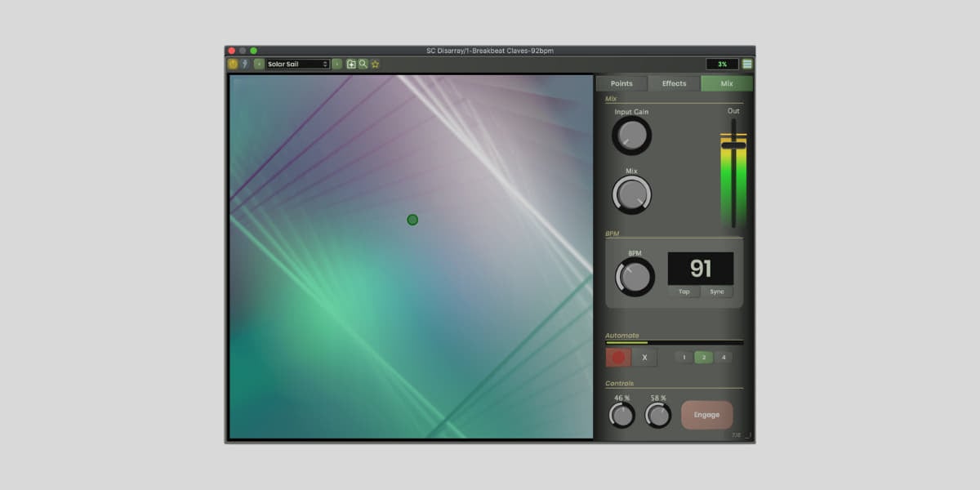Open the preset search magnifier
This screenshot has width=980, height=490.
pos(363,64)
